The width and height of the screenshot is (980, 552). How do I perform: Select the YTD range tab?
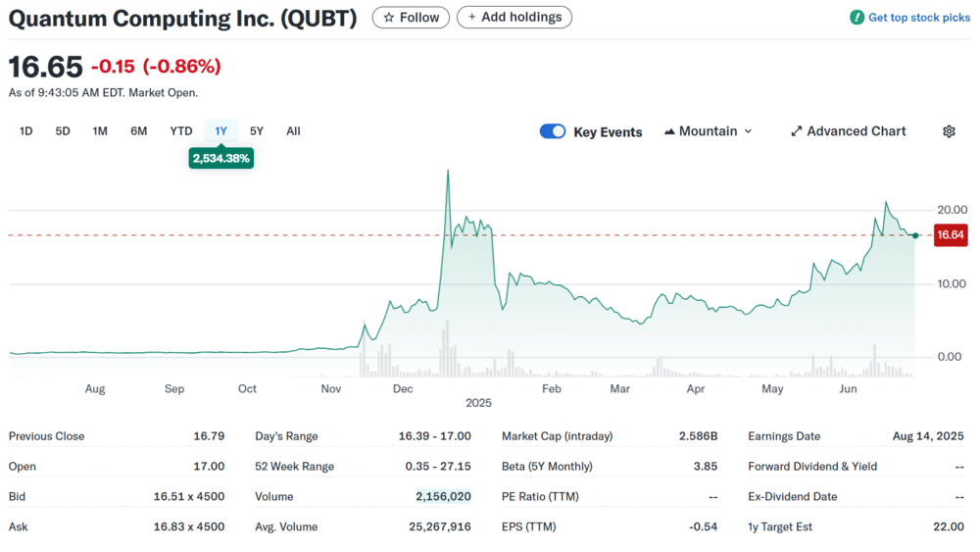tap(181, 131)
